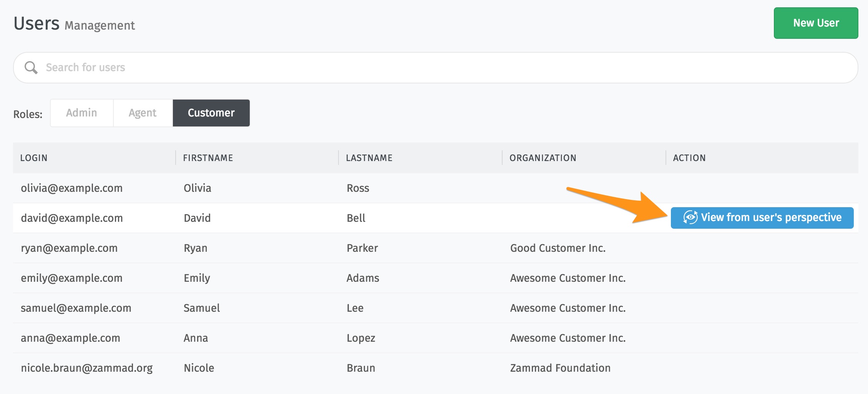868x394 pixels.
Task: Click Emily's Awesome Customer Inc. organization
Action: (568, 278)
